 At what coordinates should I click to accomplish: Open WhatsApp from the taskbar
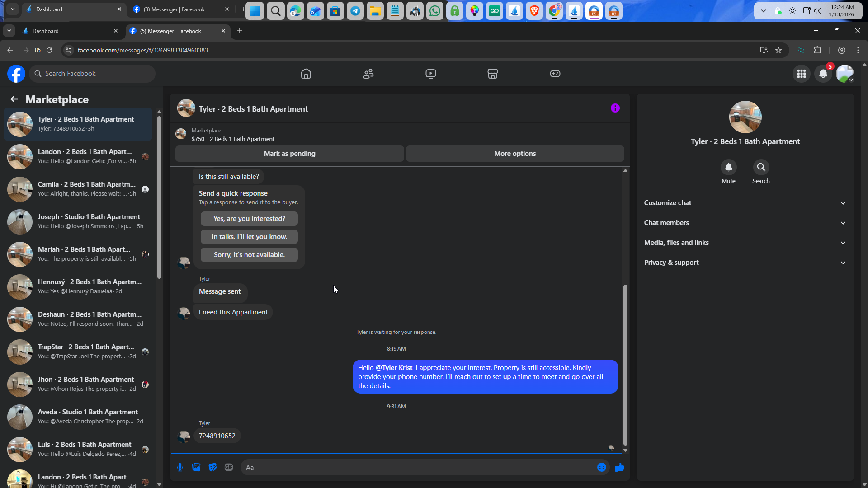pyautogui.click(x=435, y=11)
